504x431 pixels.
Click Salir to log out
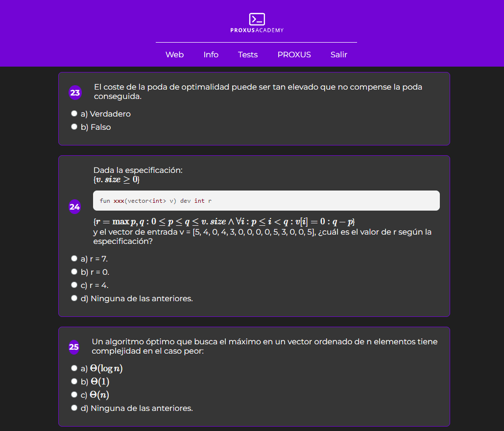pos(338,55)
